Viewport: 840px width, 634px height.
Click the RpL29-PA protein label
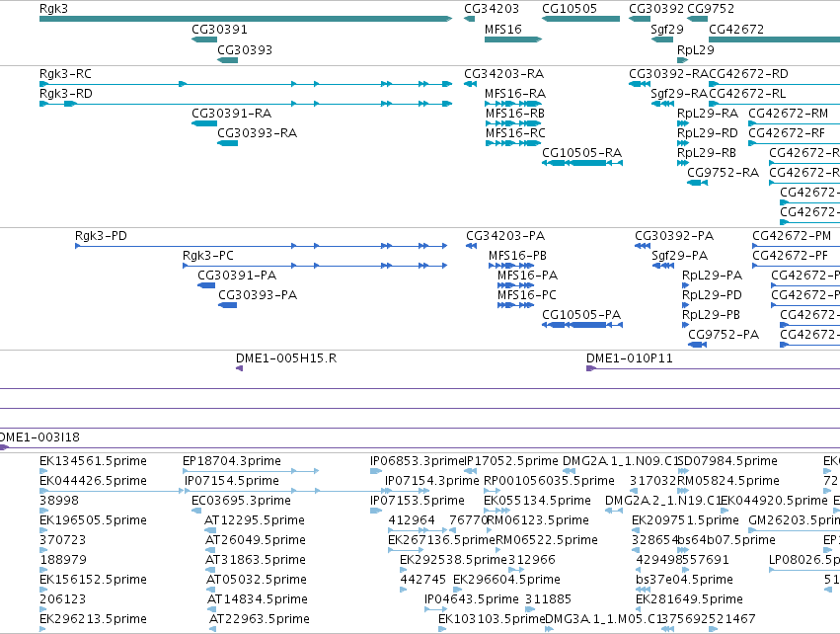click(x=713, y=276)
